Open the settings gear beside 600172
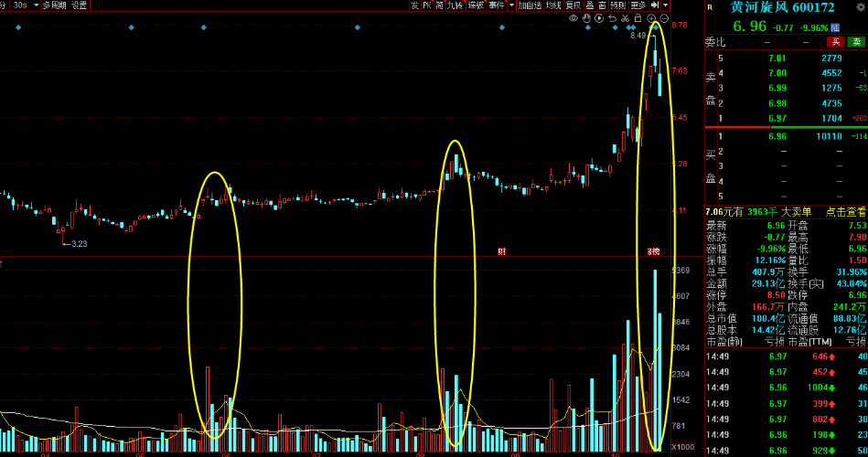The width and height of the screenshot is (868, 457). [861, 7]
